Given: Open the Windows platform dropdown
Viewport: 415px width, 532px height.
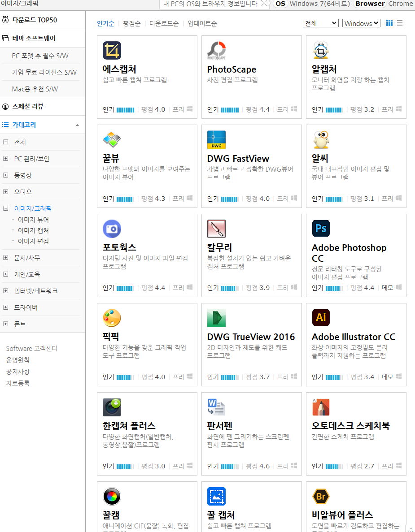Looking at the screenshot, I should 361,23.
